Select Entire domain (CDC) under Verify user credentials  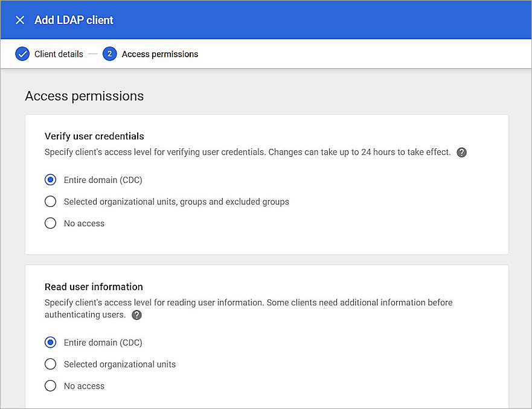(x=50, y=180)
